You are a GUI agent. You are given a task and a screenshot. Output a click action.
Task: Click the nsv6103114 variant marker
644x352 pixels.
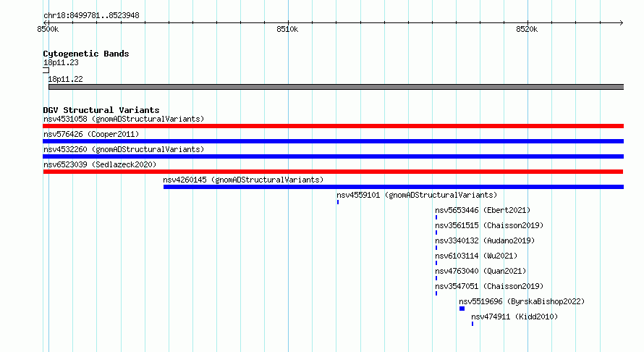coord(436,263)
